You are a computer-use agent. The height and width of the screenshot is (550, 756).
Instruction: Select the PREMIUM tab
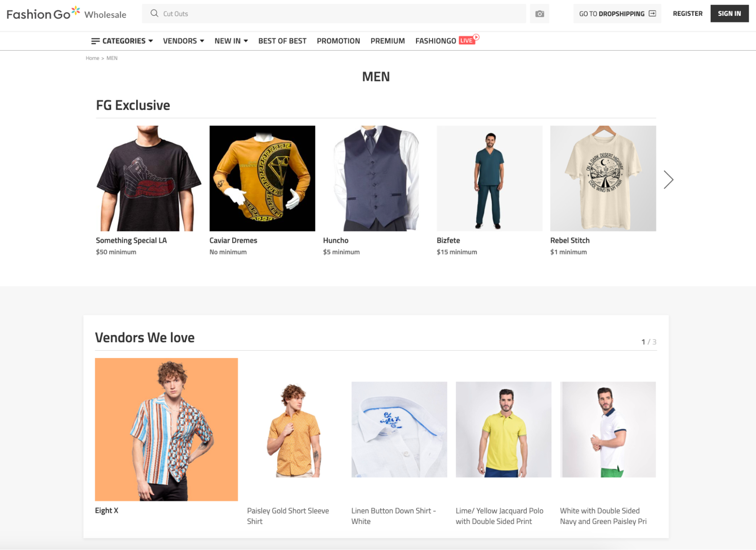point(387,41)
